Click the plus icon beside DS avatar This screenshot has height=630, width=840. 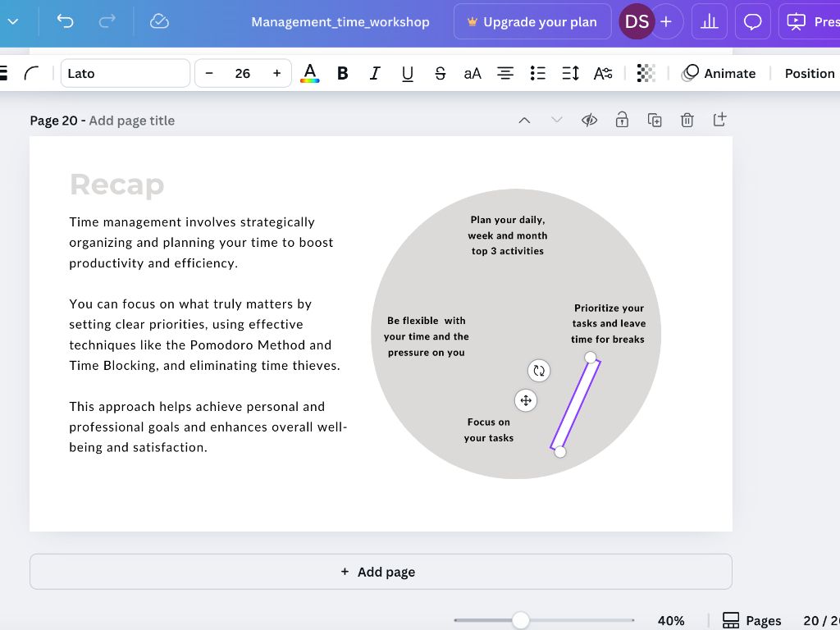tap(666, 21)
